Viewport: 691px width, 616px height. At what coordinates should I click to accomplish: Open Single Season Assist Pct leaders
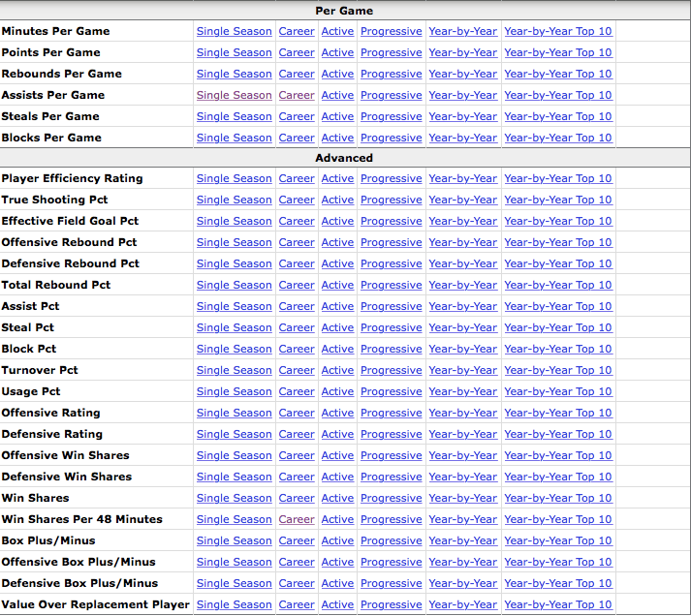[x=234, y=306]
